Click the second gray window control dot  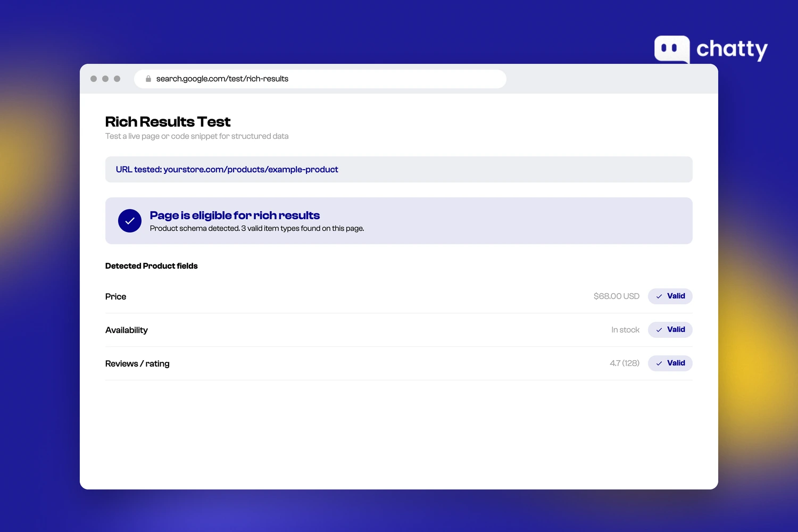click(105, 79)
